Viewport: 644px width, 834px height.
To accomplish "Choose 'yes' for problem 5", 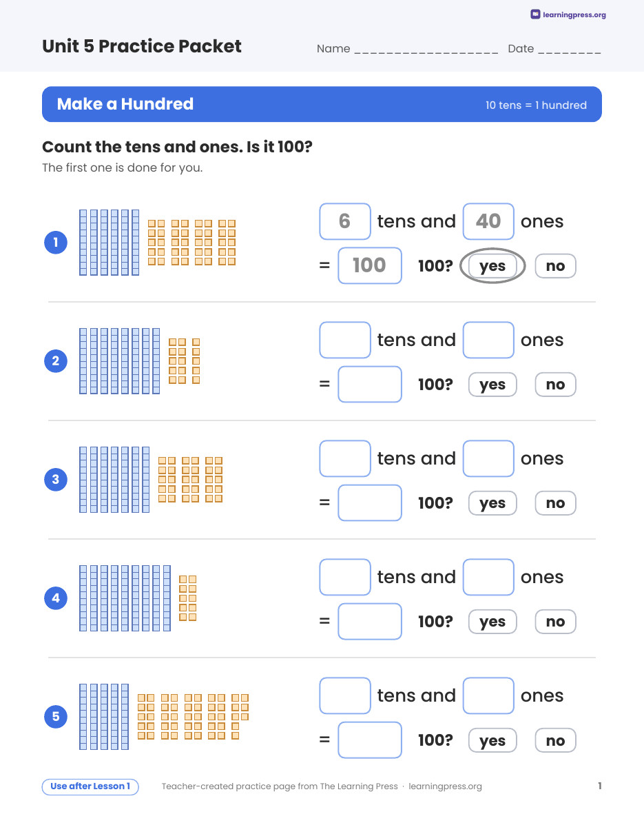I will pyautogui.click(x=492, y=740).
